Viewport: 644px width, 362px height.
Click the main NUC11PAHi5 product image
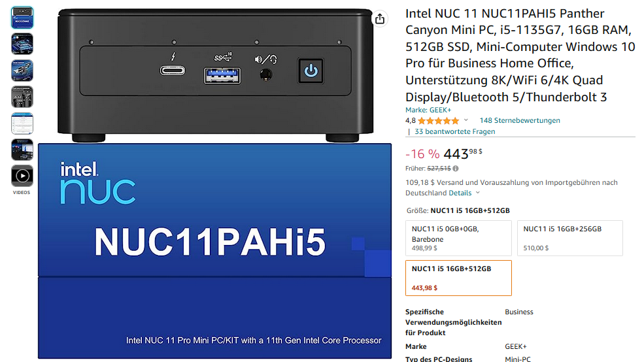(x=215, y=183)
